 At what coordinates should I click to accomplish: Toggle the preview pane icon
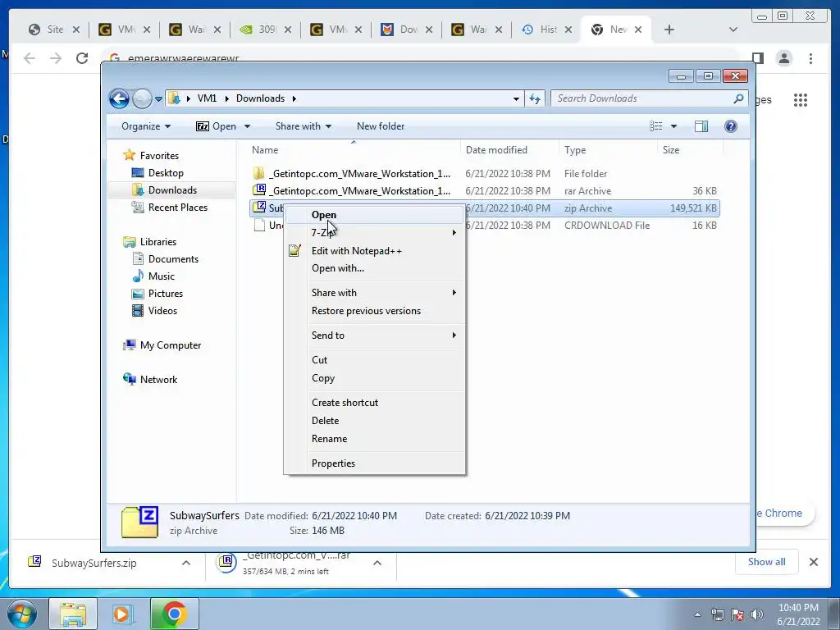(701, 126)
